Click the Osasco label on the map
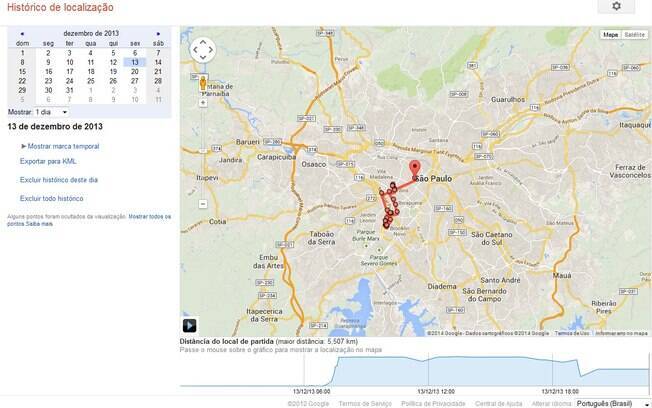 point(314,164)
